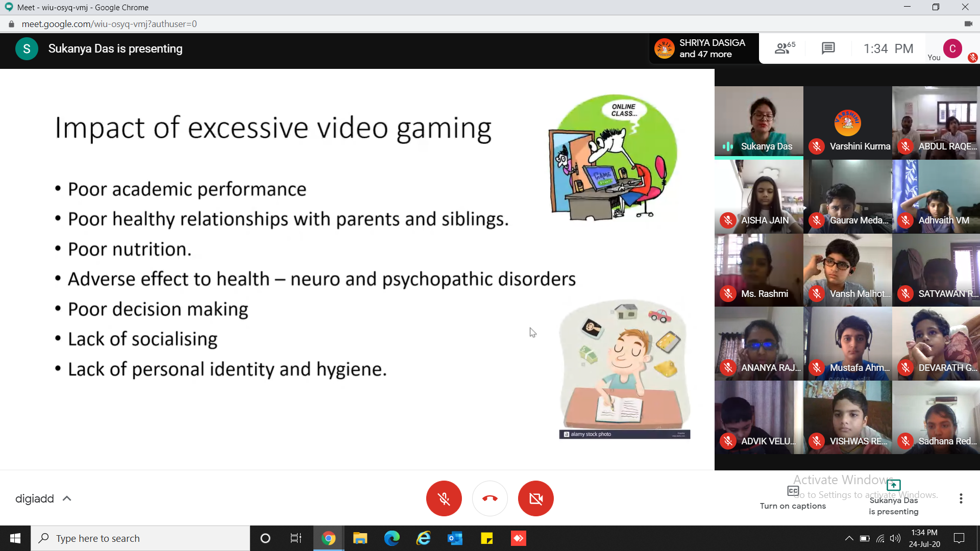Select the DEVARATH G... video tile
Screen dimensions: 980x551
click(936, 344)
